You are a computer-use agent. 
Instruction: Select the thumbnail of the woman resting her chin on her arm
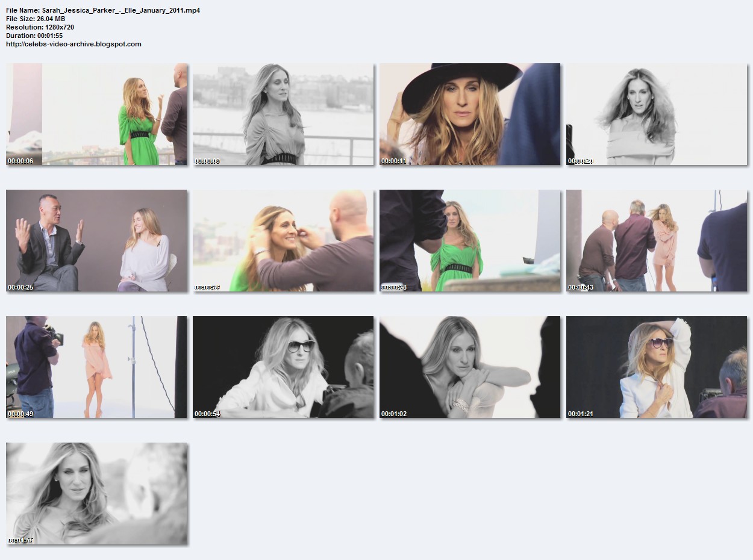tap(470, 367)
